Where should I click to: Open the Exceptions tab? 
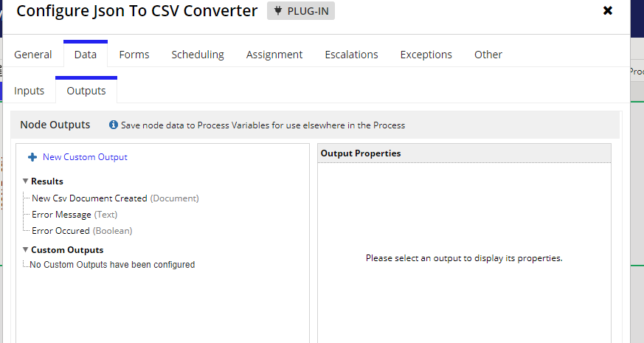(x=426, y=55)
